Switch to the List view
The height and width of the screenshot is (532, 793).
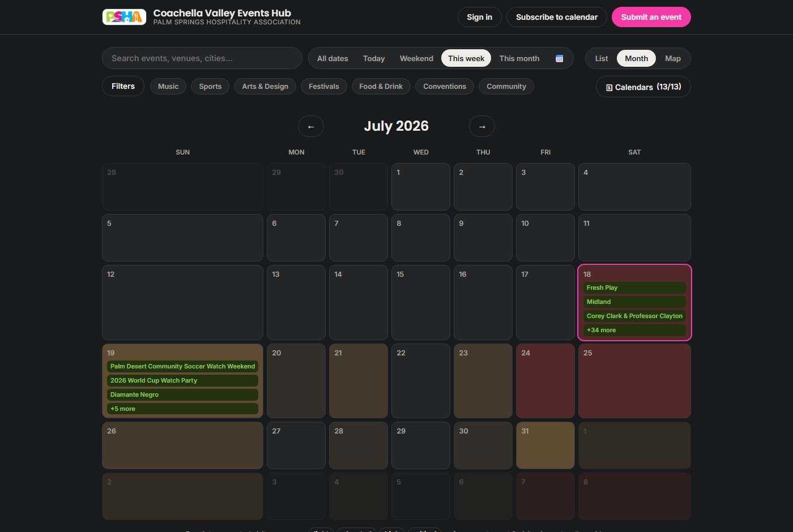pos(602,58)
